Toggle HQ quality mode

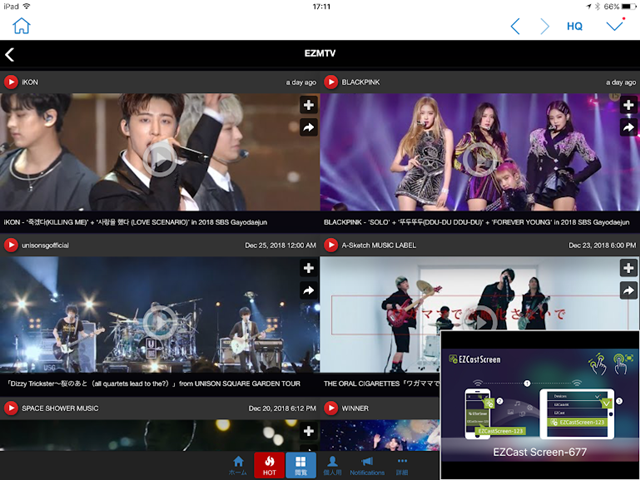pyautogui.click(x=574, y=27)
